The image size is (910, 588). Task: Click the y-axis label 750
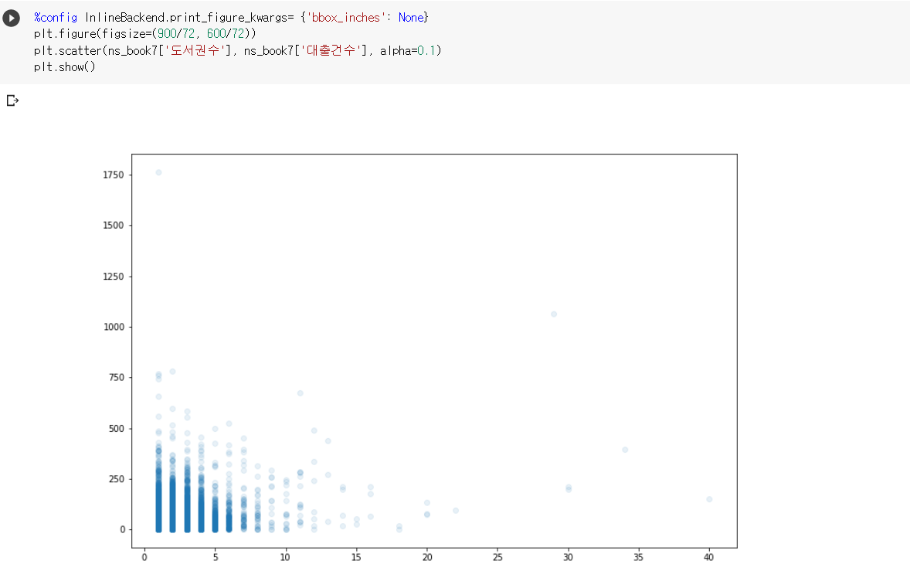click(x=116, y=377)
